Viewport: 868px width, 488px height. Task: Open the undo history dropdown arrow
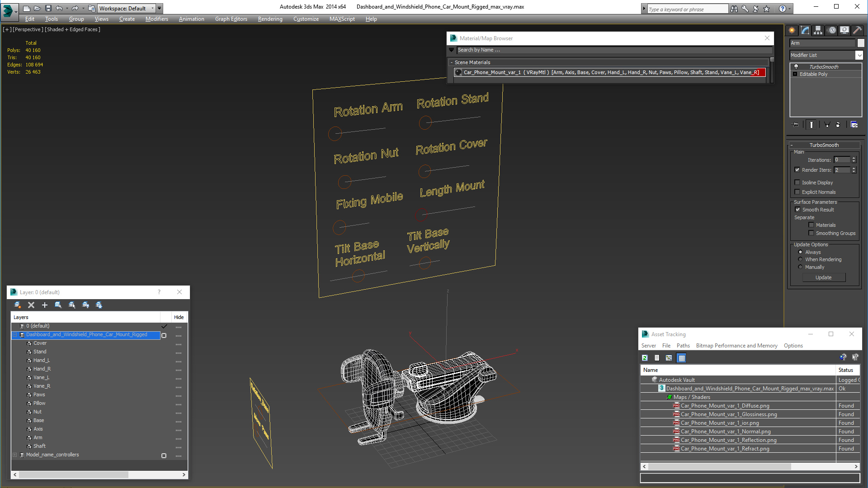(x=67, y=8)
